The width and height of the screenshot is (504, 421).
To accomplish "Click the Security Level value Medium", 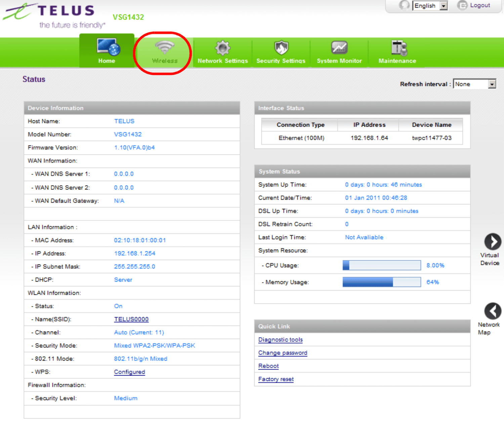I will (x=126, y=398).
